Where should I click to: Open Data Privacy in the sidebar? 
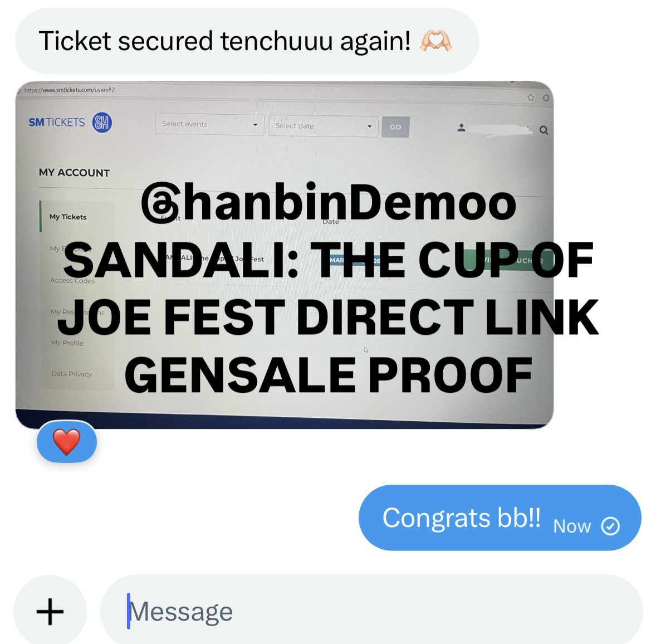(71, 374)
